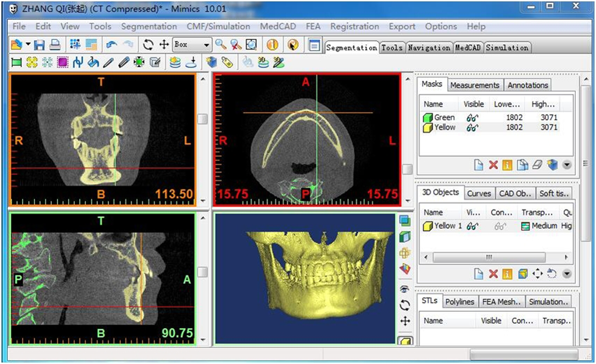Toggle visibility glasses of Yellow 1 object
596x364 pixels.
click(472, 226)
